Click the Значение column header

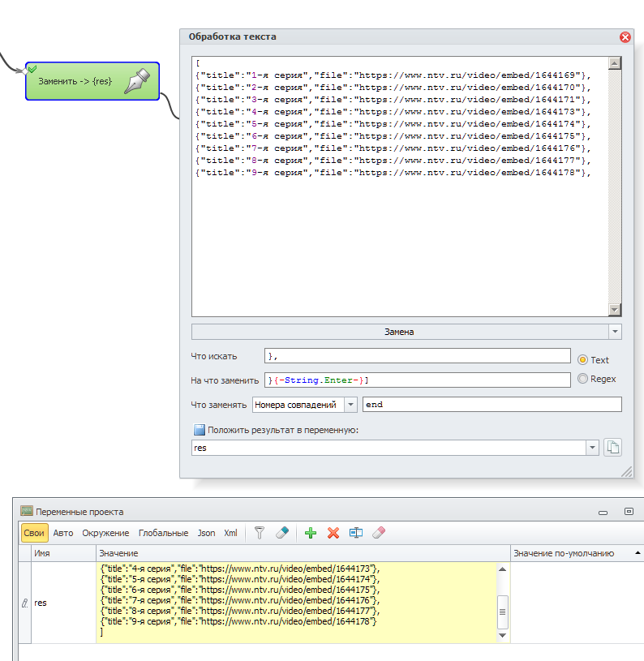[303, 553]
